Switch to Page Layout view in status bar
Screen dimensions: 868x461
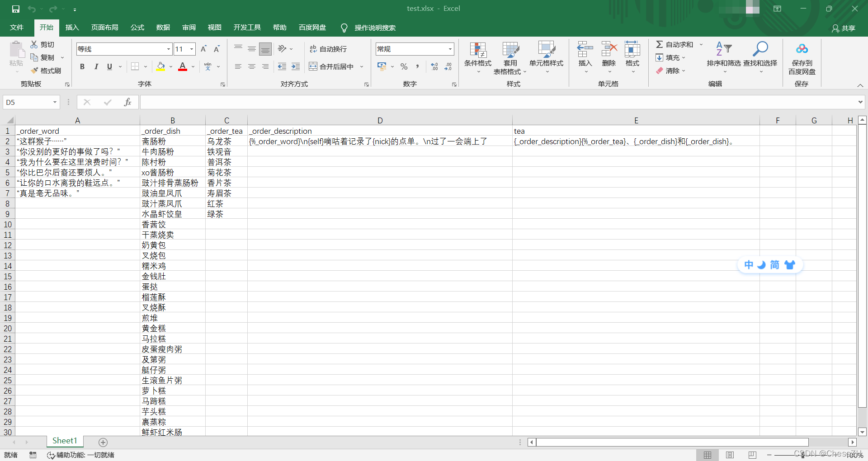pyautogui.click(x=730, y=455)
